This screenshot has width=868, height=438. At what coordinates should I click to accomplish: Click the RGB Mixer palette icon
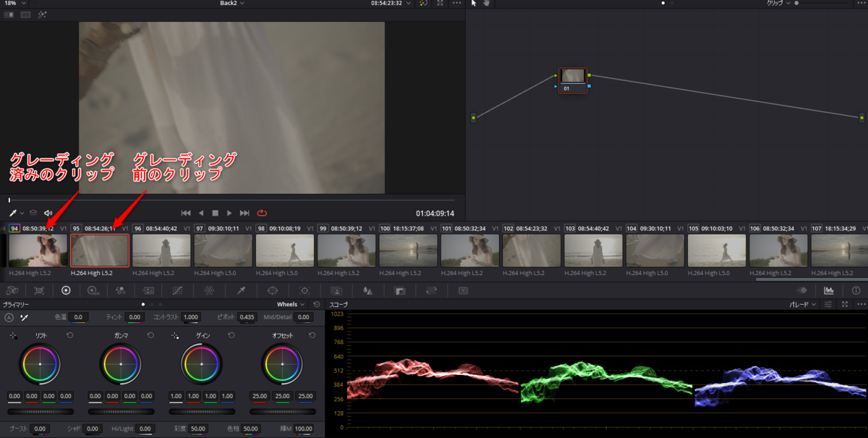pos(120,290)
